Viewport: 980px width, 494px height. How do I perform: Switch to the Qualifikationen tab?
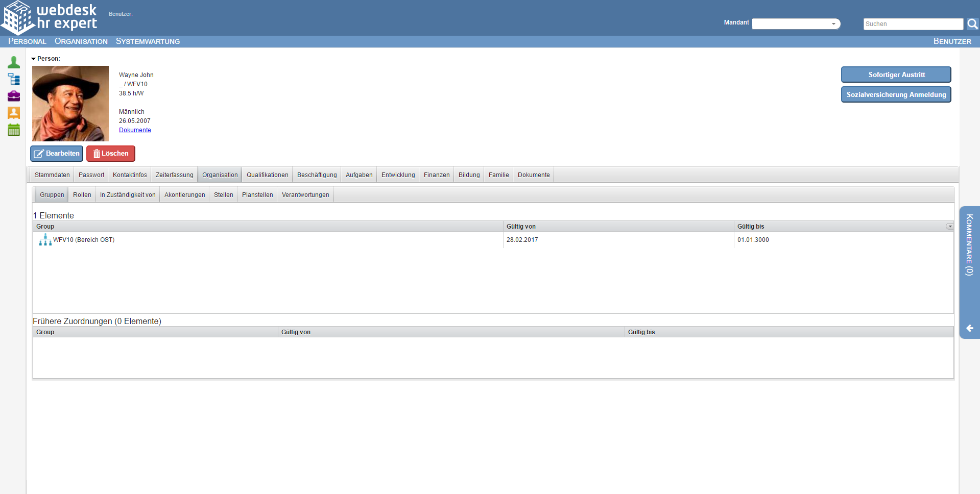click(x=267, y=175)
